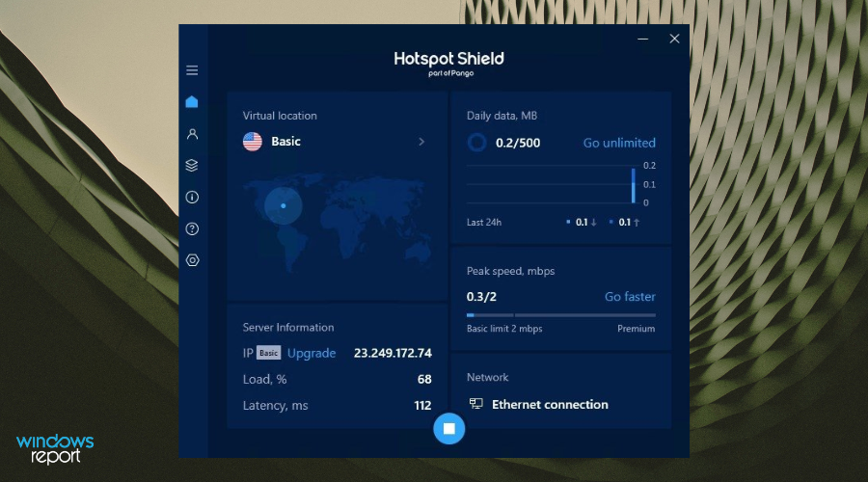Screen dimensions: 868x482
Task: Click the Upgrade IP link
Action: (x=312, y=353)
